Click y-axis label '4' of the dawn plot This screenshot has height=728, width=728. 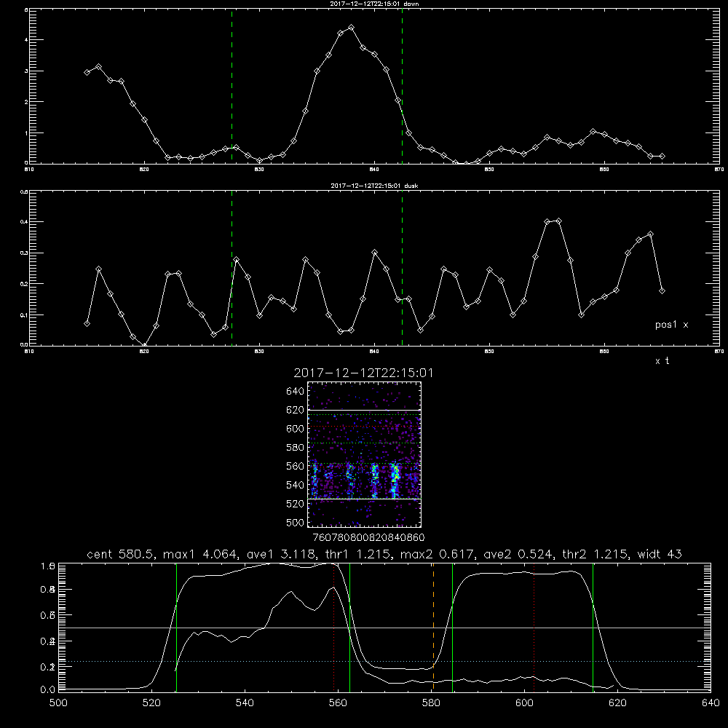tap(26, 40)
